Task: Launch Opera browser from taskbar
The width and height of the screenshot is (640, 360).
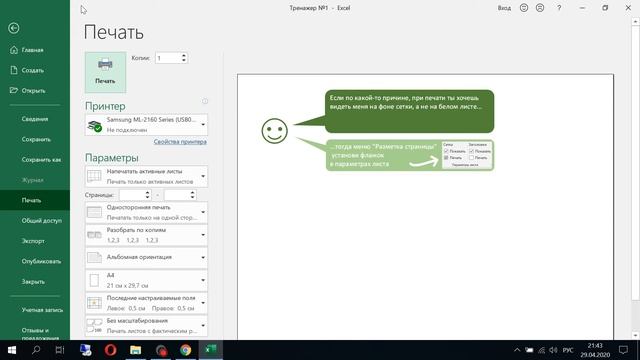Action: click(111, 350)
